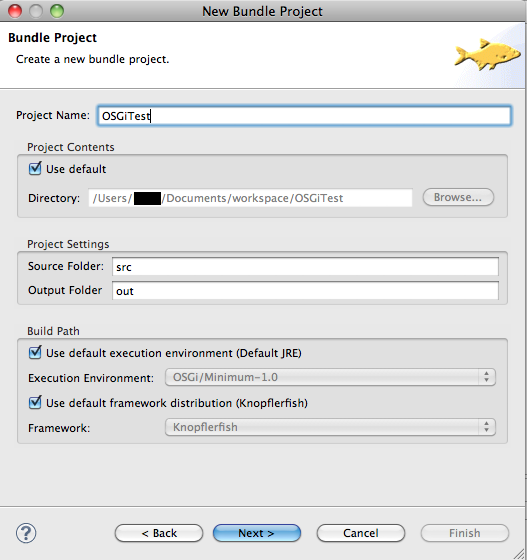Uncheck Use default execution environment checkbox
Image resolution: width=527 pixels, height=560 pixels.
click(x=35, y=352)
